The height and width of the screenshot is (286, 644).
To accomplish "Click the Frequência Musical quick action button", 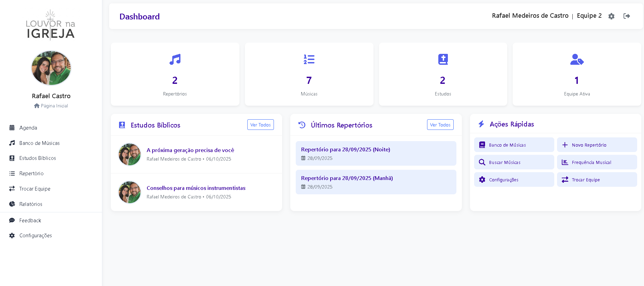I will 597,162.
